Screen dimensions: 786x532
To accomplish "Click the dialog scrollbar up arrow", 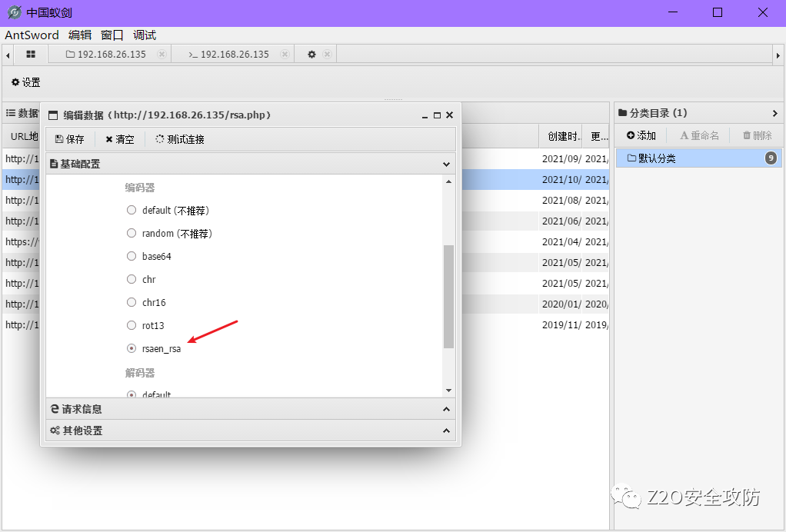I will (x=448, y=181).
